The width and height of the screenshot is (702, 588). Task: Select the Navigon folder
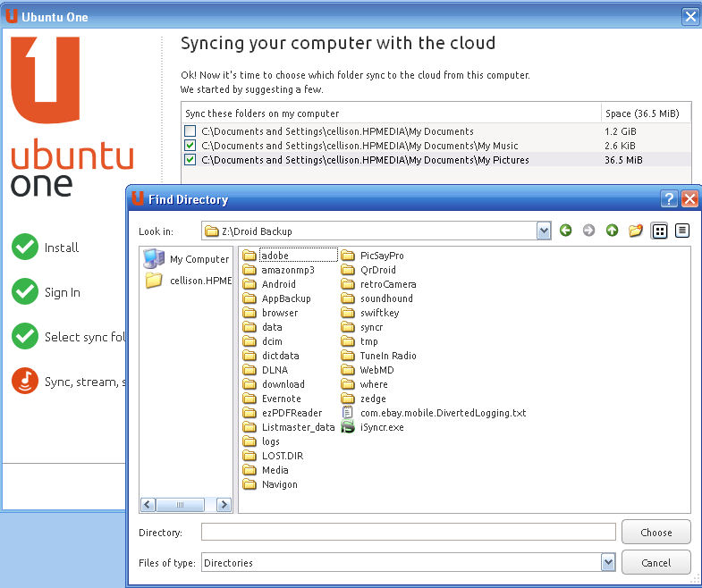coord(270,484)
